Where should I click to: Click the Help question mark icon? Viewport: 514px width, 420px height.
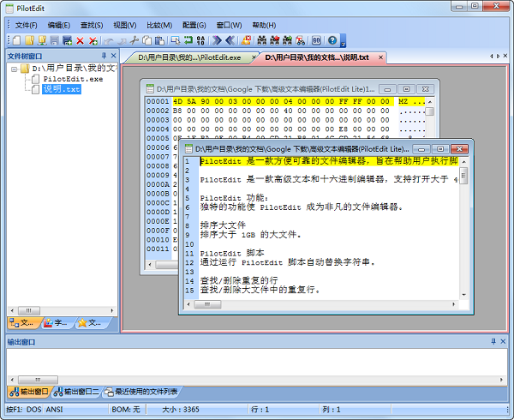[332, 40]
